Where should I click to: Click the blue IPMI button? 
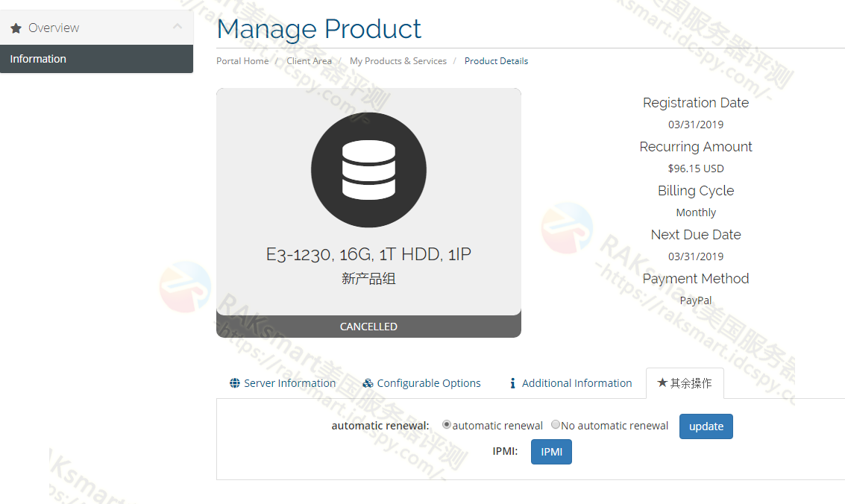click(551, 452)
